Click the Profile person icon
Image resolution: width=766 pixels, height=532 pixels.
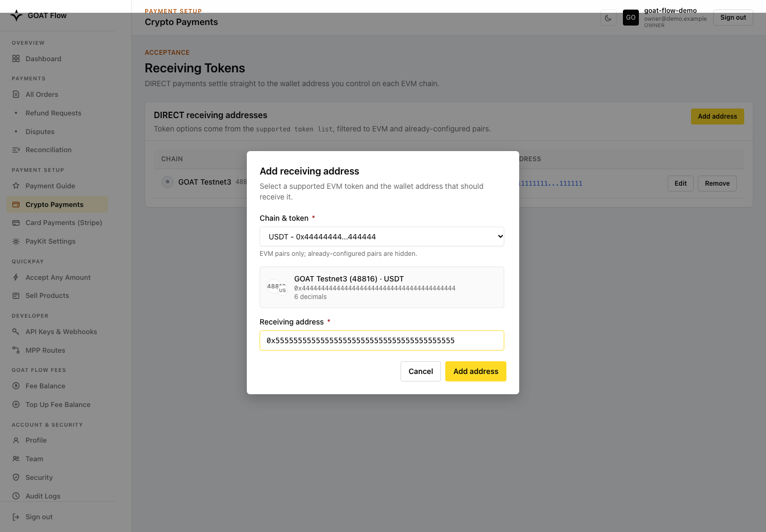[x=16, y=440]
